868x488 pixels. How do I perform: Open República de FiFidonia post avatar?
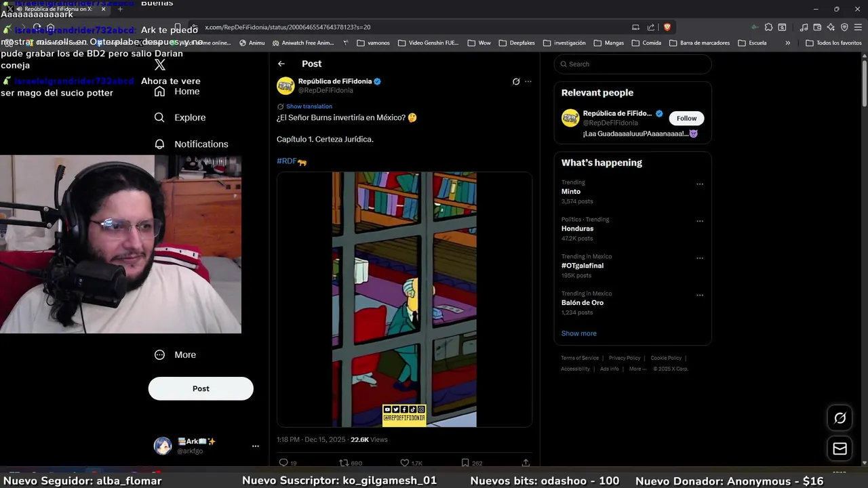pos(285,85)
